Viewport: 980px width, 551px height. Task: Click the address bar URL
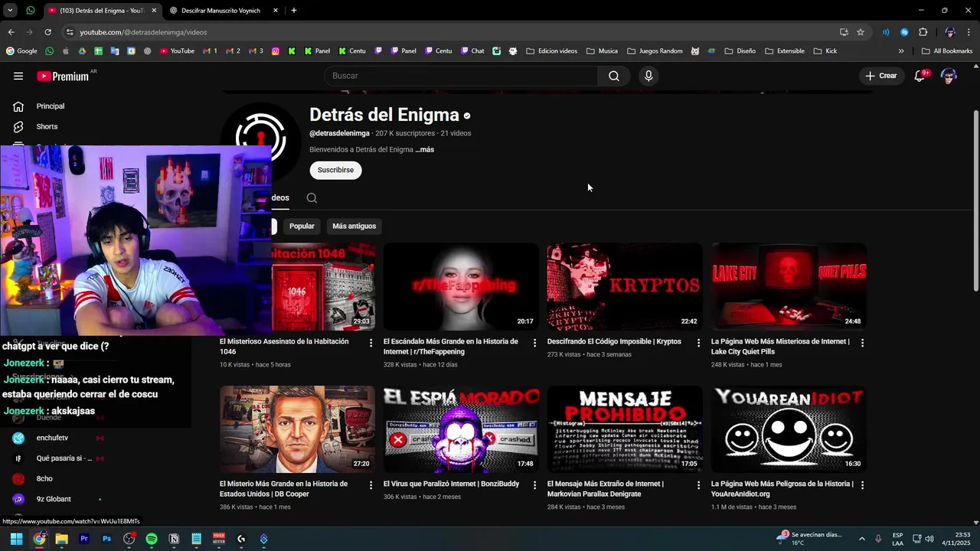point(143,32)
